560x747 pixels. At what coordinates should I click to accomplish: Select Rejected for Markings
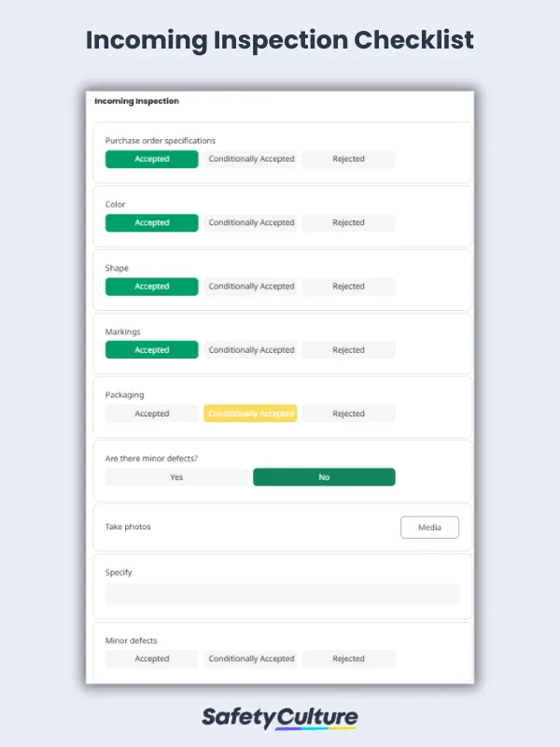pyautogui.click(x=348, y=349)
